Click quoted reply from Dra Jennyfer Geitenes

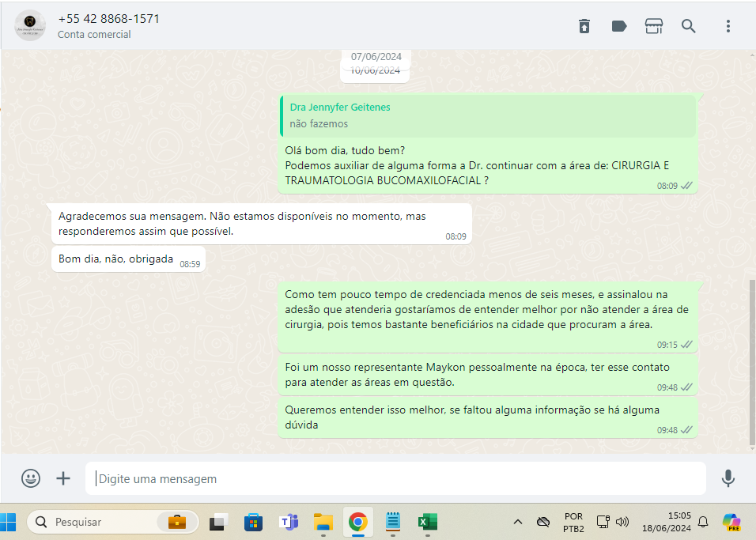point(488,115)
